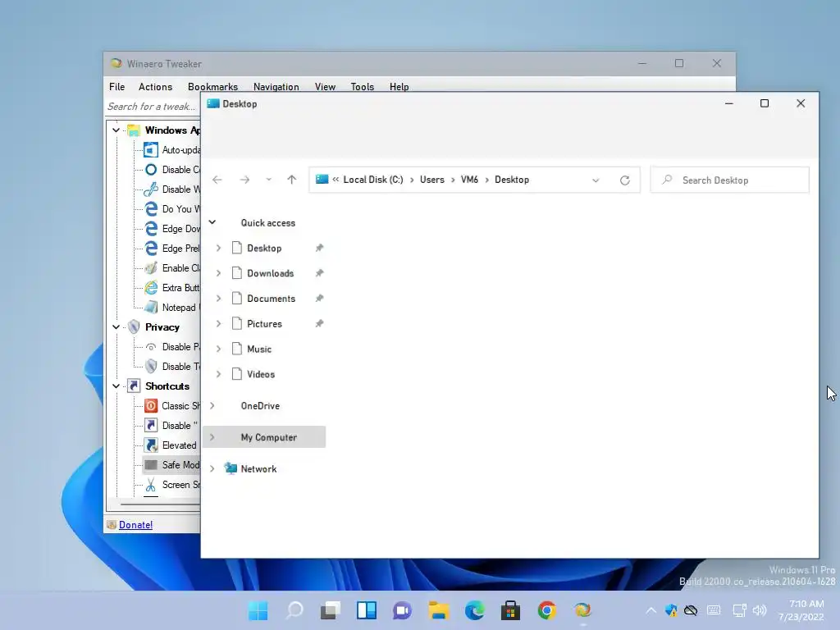Select Classic Shutdown shortcut icon in Winaero
Viewport: 840px width, 630px height.
(151, 405)
